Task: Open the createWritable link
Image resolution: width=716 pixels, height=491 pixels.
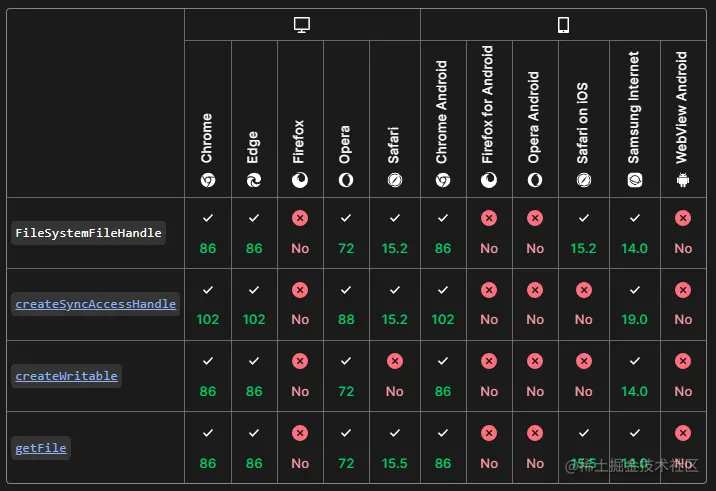Action: (x=67, y=376)
